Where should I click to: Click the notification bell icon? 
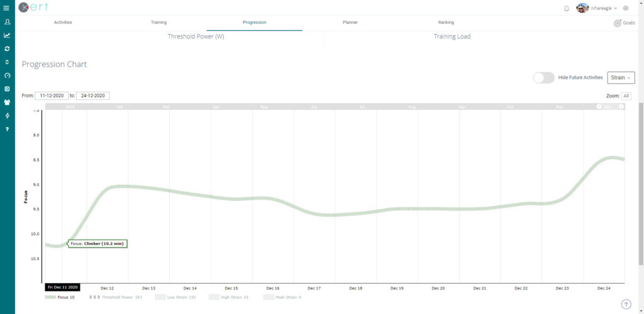[x=567, y=8]
